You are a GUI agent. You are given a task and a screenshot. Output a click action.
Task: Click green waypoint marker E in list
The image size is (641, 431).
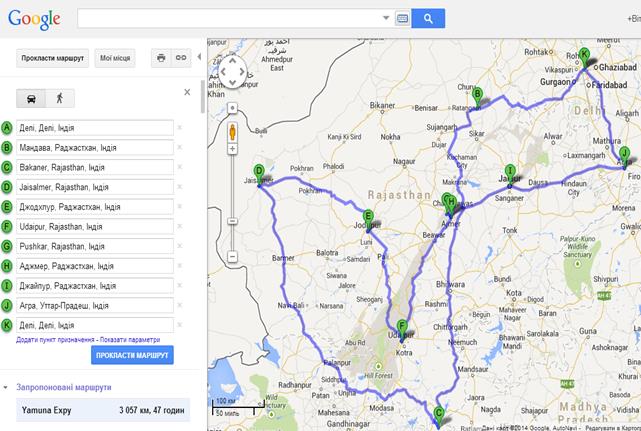[x=7, y=207]
